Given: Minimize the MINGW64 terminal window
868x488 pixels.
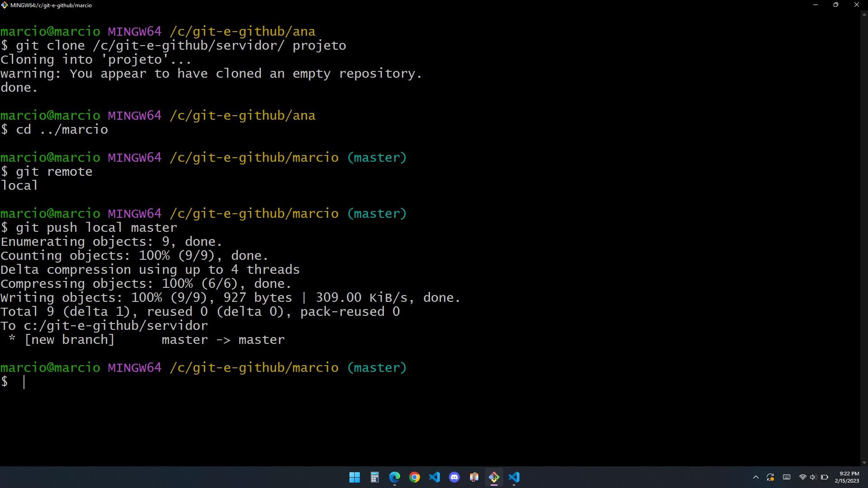Looking at the screenshot, I should (x=816, y=5).
